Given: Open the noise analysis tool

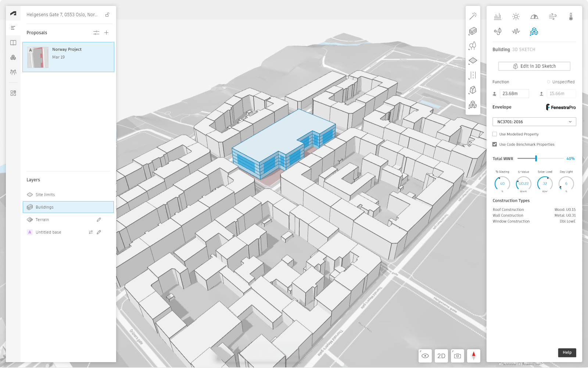Looking at the screenshot, I should (x=516, y=32).
